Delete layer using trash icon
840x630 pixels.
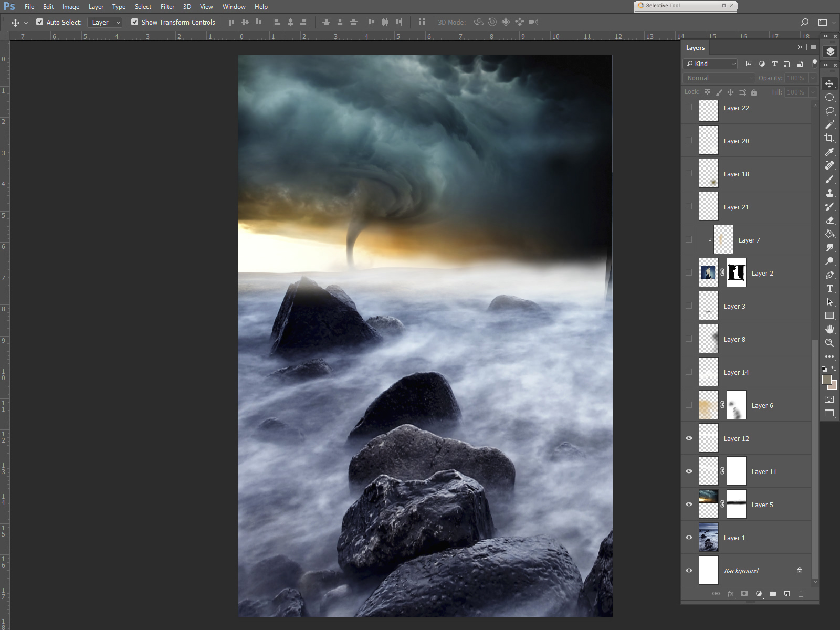coord(801,594)
